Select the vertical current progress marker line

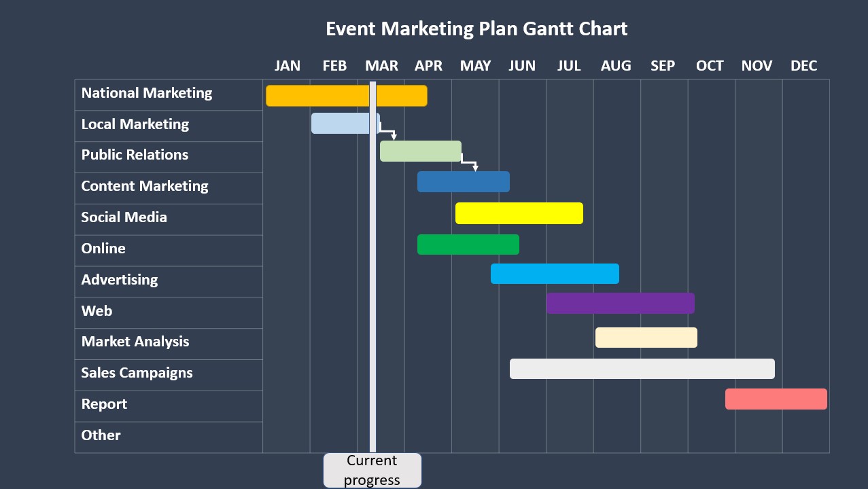point(372,306)
